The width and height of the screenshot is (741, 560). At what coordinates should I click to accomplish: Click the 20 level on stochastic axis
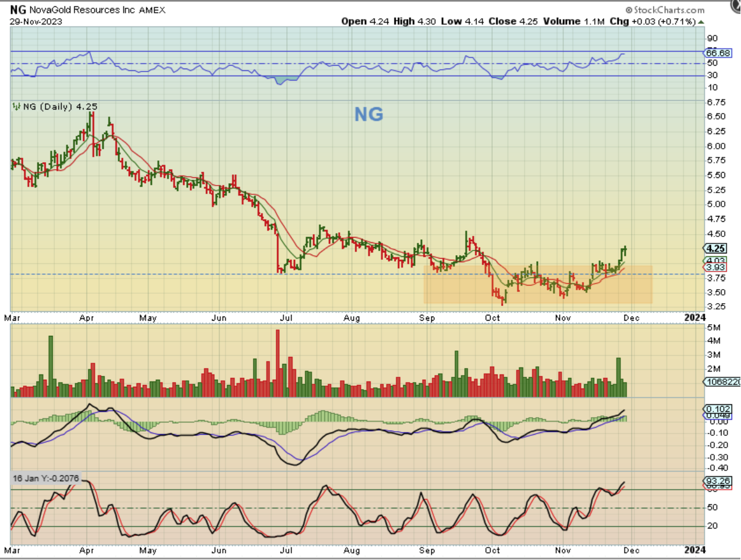(712, 525)
